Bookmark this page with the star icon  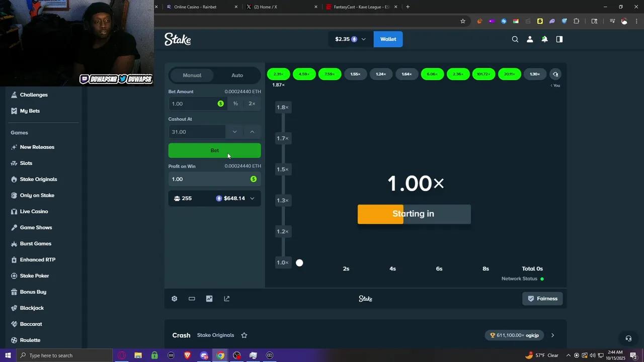(x=463, y=21)
